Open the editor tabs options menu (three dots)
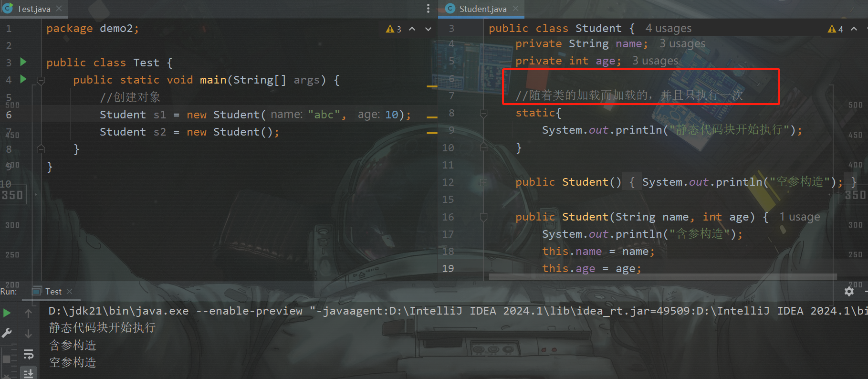The image size is (868, 379). tap(428, 9)
